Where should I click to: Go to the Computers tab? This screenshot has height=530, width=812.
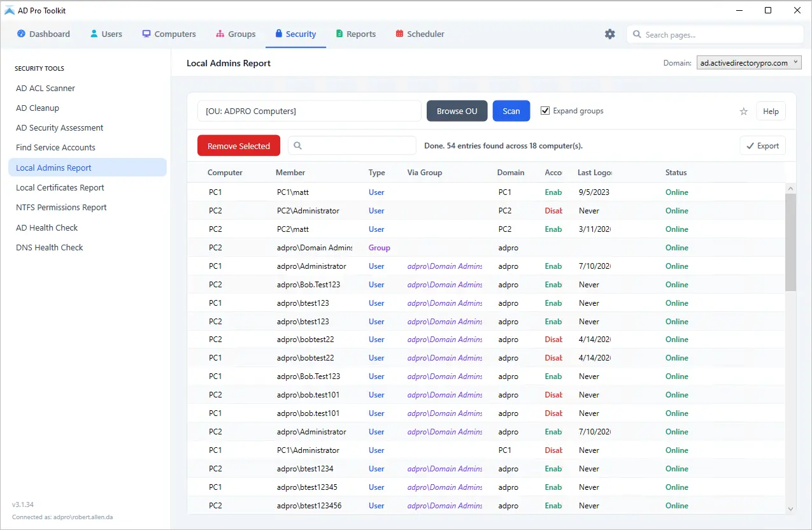169,34
